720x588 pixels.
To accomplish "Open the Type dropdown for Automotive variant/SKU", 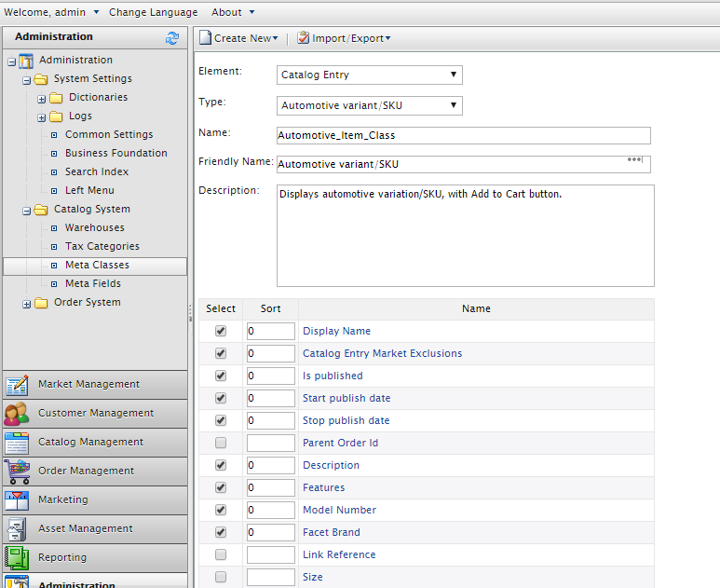I will pyautogui.click(x=370, y=106).
